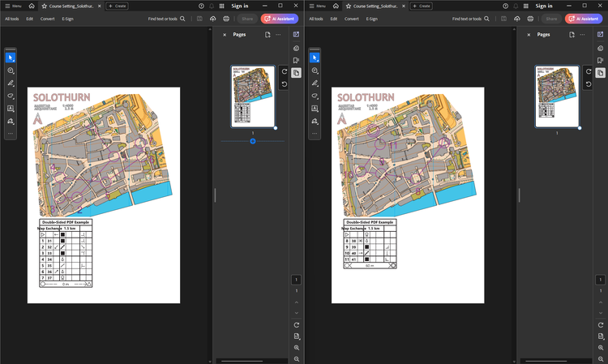Viewport: 608px width, 364px height.
Task: Toggle Pages panel icon in right window's rail
Action: 600,72
